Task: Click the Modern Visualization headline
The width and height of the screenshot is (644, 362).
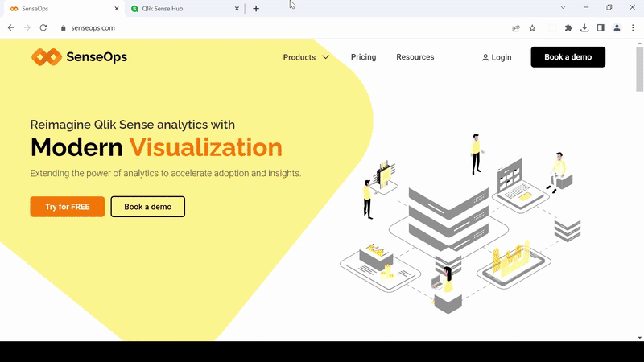Action: 156,147
